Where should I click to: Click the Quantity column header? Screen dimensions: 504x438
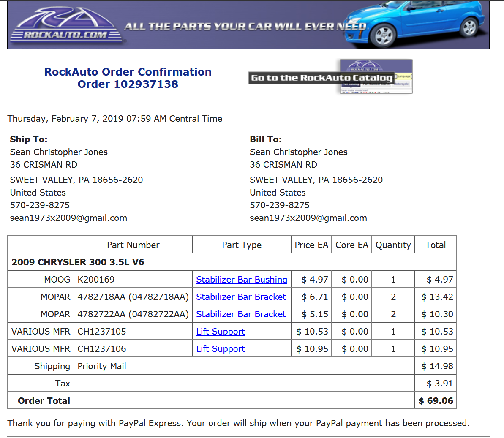tap(393, 245)
